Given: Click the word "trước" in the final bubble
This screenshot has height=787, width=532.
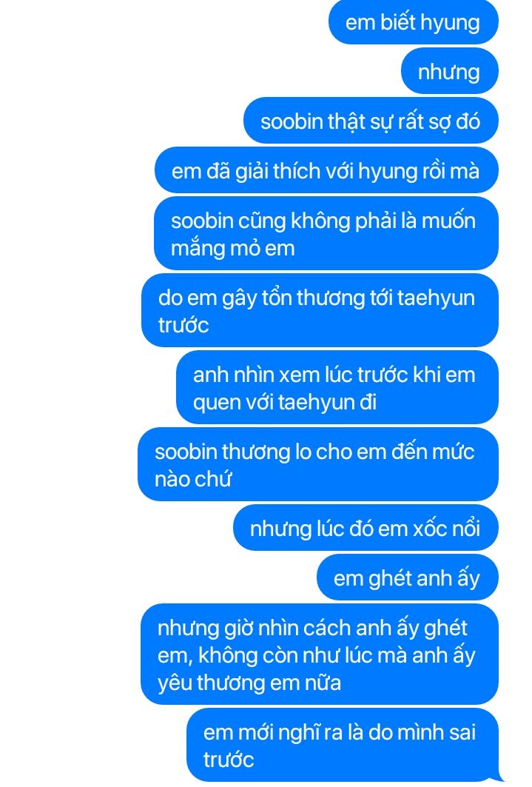Looking at the screenshot, I should [x=229, y=760].
